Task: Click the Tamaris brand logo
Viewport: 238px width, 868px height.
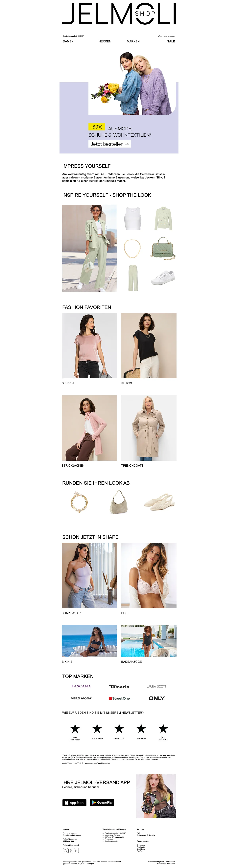Action: [x=119, y=686]
